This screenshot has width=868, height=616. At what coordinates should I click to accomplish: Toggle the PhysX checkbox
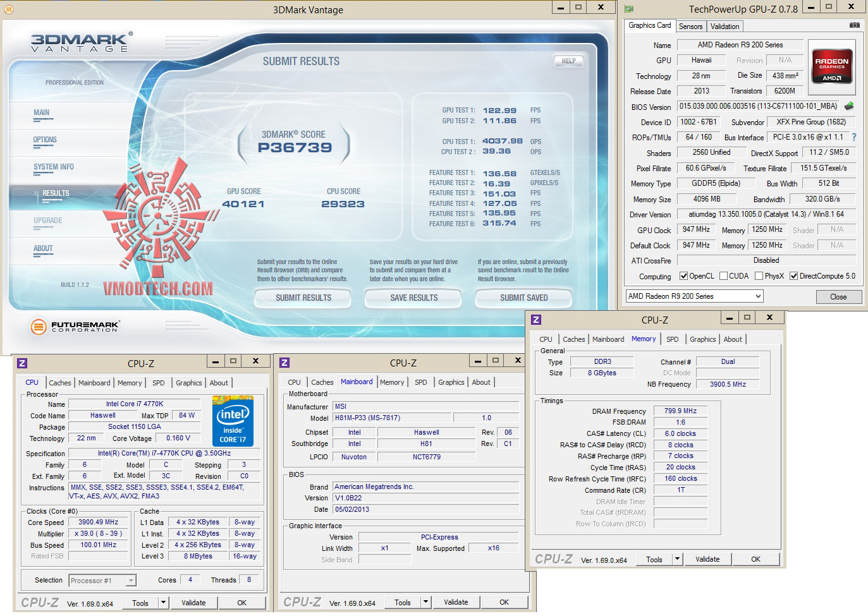[759, 276]
